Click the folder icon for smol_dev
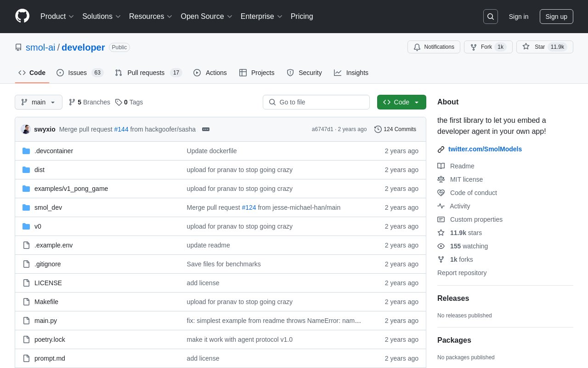The height and width of the screenshot is (368, 588). (x=26, y=207)
